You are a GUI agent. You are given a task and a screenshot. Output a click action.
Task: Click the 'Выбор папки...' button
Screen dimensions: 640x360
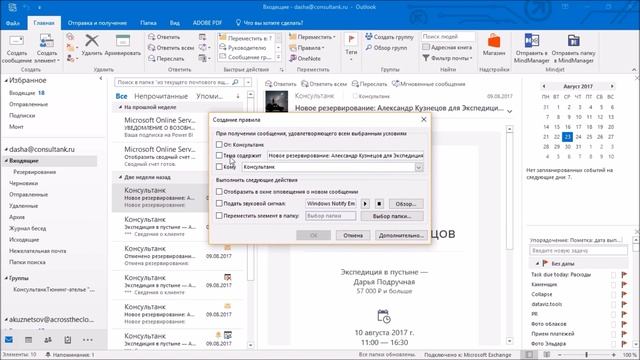392,216
